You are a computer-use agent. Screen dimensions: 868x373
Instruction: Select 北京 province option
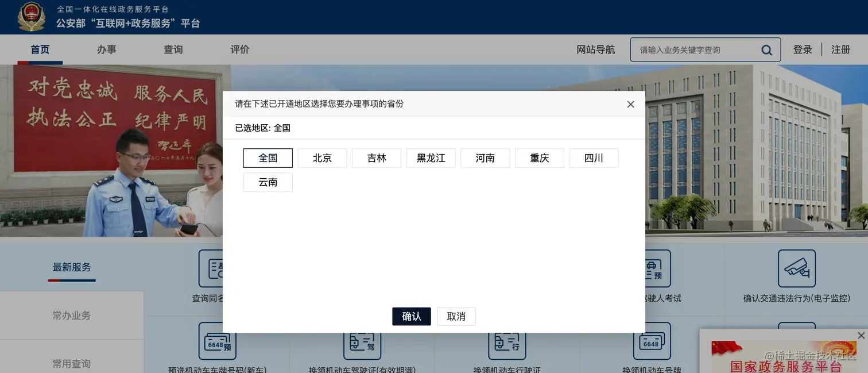(322, 158)
